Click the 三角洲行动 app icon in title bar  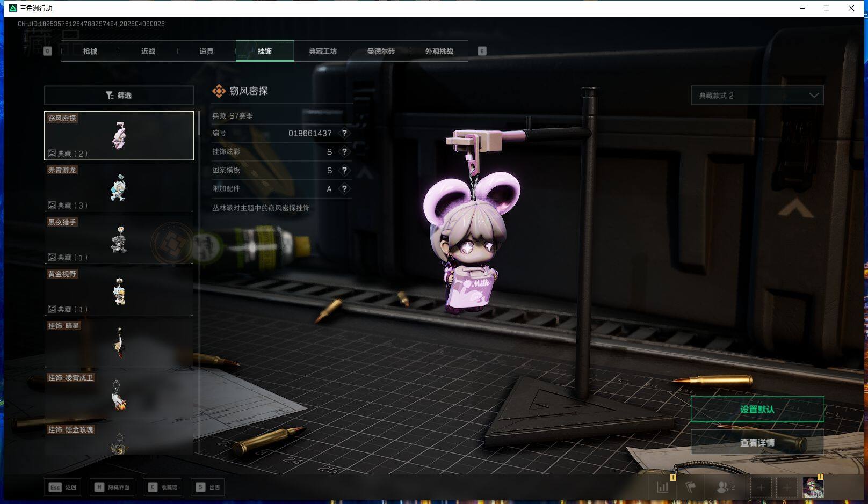(12, 8)
